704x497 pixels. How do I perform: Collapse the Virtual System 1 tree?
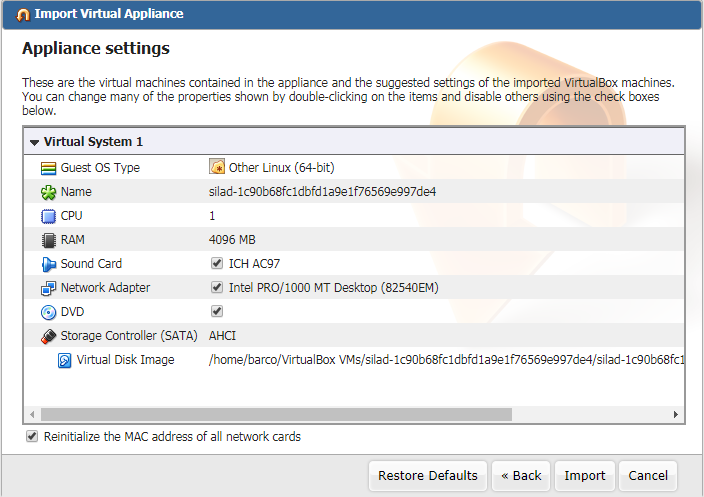(34, 142)
